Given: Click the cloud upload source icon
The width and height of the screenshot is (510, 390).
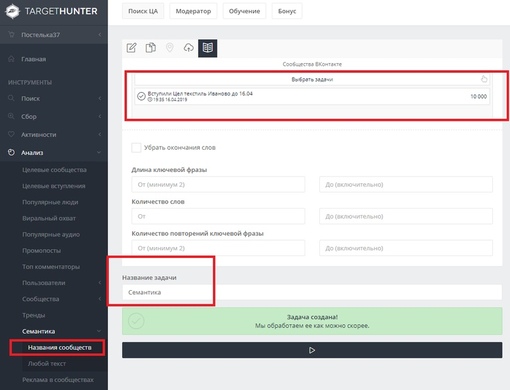Looking at the screenshot, I should [x=189, y=48].
